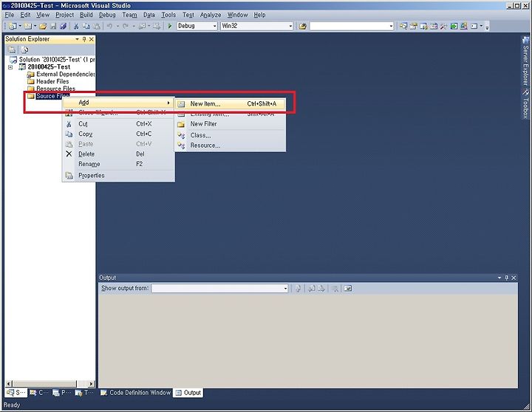Click Show All Files icon in Solution Explorer

coord(25,50)
